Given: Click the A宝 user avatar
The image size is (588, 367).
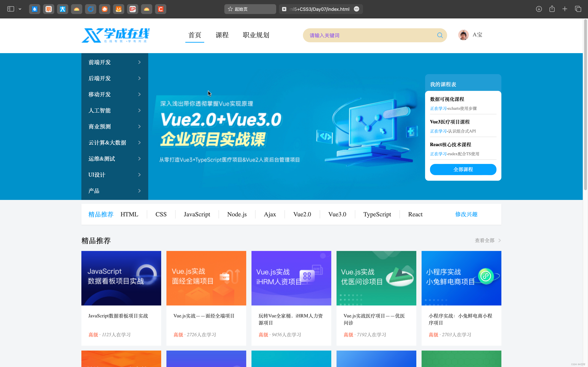Looking at the screenshot, I should 463,35.
